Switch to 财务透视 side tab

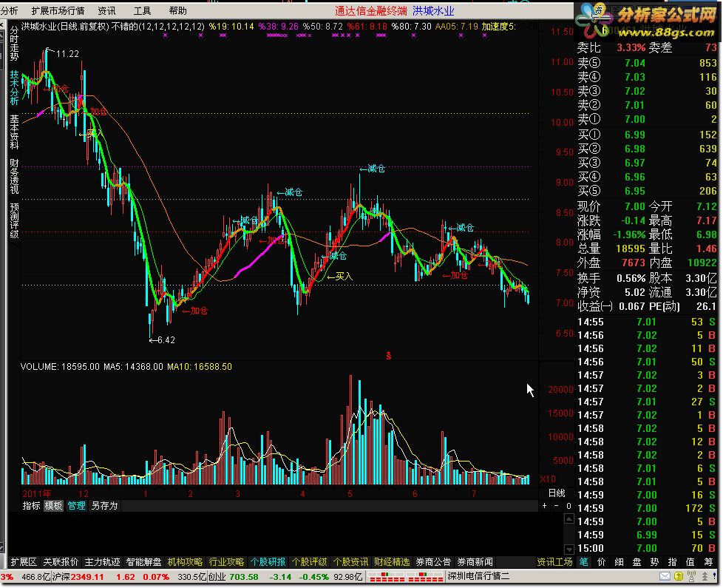[x=14, y=176]
